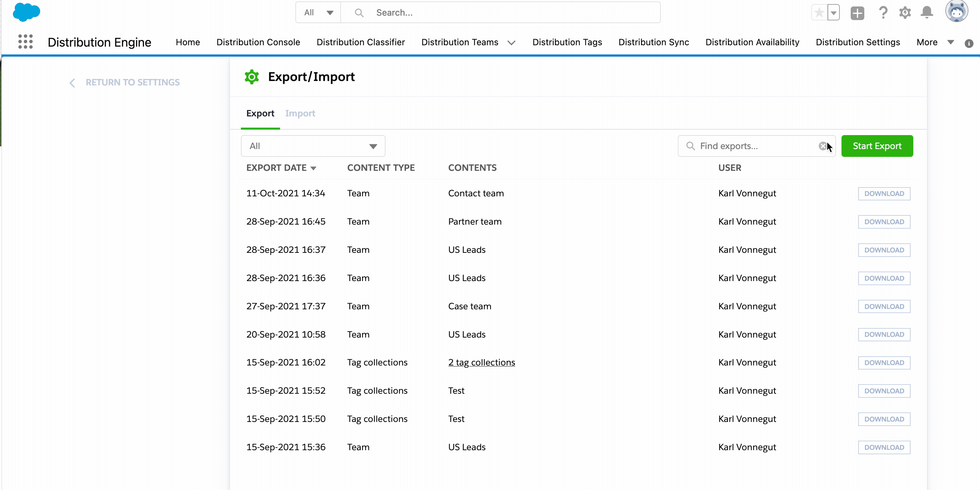
Task: Download the Contact team export
Action: tap(884, 194)
